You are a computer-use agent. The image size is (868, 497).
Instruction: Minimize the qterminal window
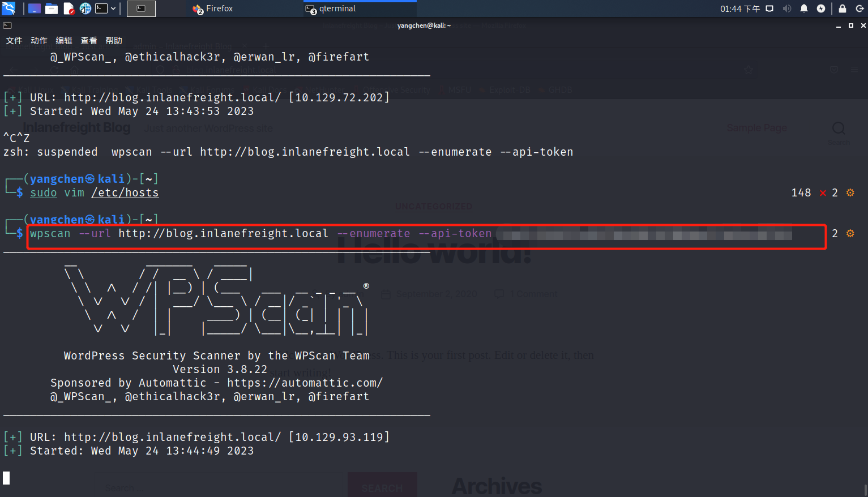click(839, 25)
